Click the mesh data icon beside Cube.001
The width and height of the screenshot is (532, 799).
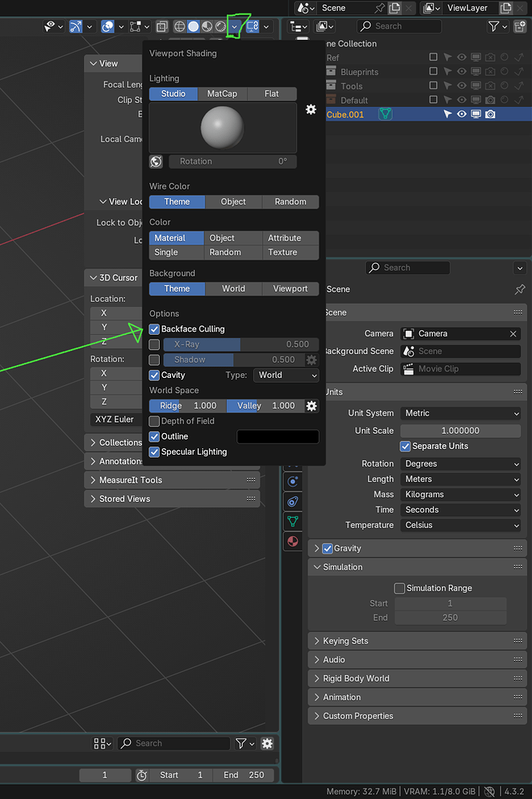[x=385, y=114]
